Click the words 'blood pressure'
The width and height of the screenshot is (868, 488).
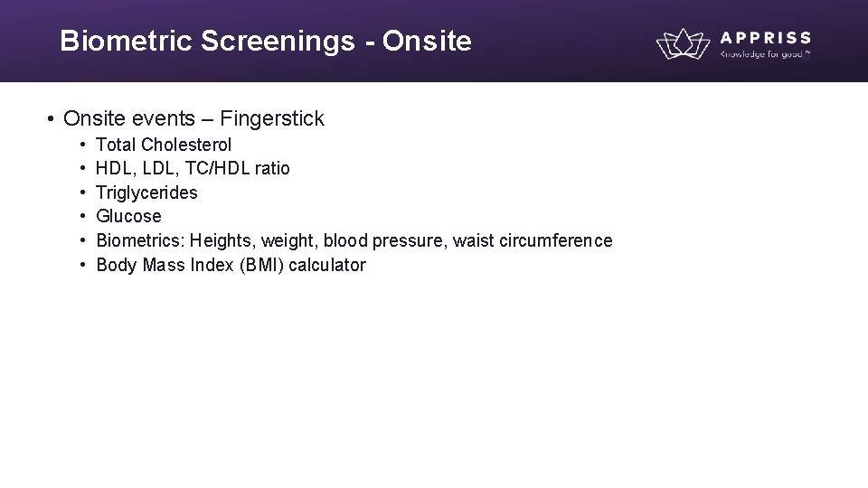[383, 240]
